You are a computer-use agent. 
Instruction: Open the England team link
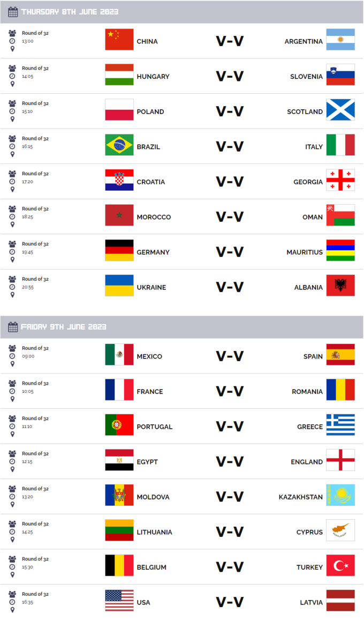pyautogui.click(x=307, y=462)
